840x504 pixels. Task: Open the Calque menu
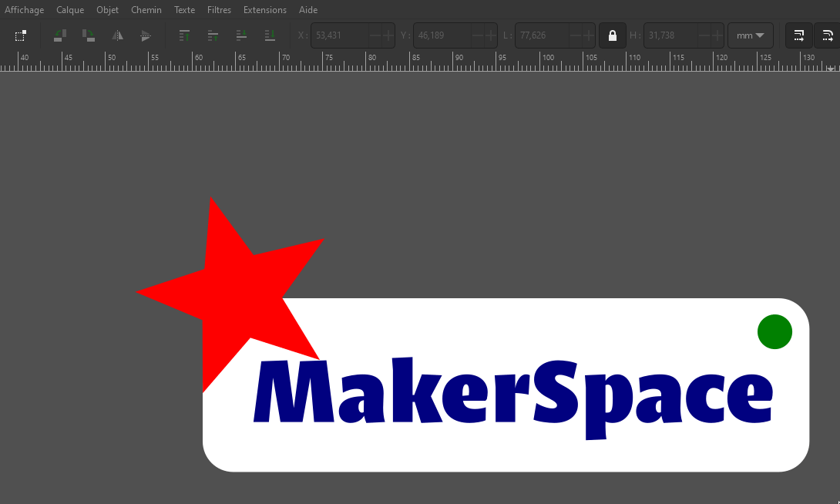click(70, 10)
